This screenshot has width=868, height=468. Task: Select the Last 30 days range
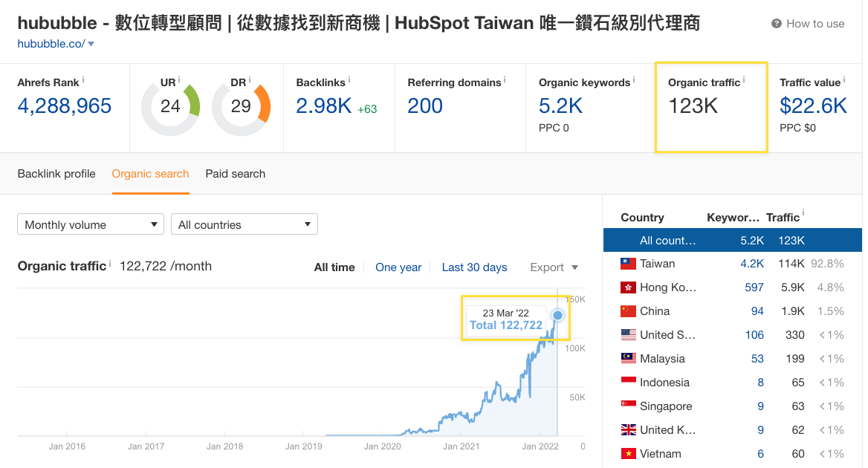point(474,267)
